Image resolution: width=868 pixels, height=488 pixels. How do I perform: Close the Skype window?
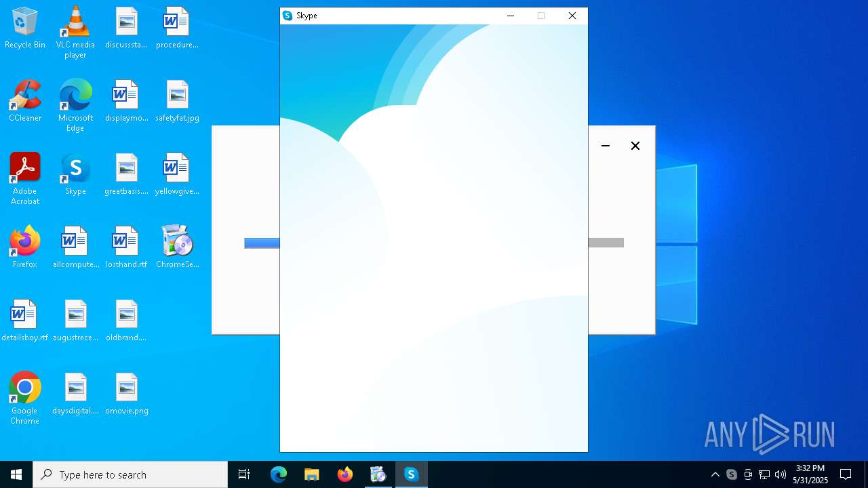coord(572,16)
